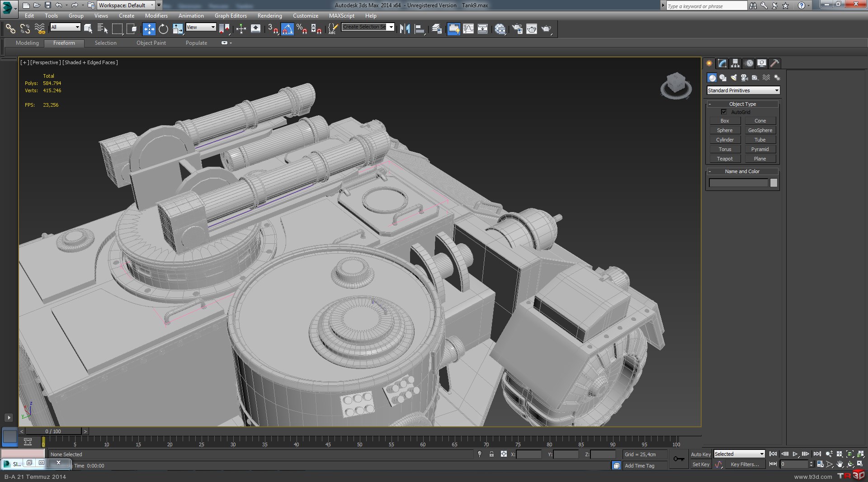Activate the Select and Scale tool
Image resolution: width=868 pixels, height=482 pixels.
[x=178, y=29]
